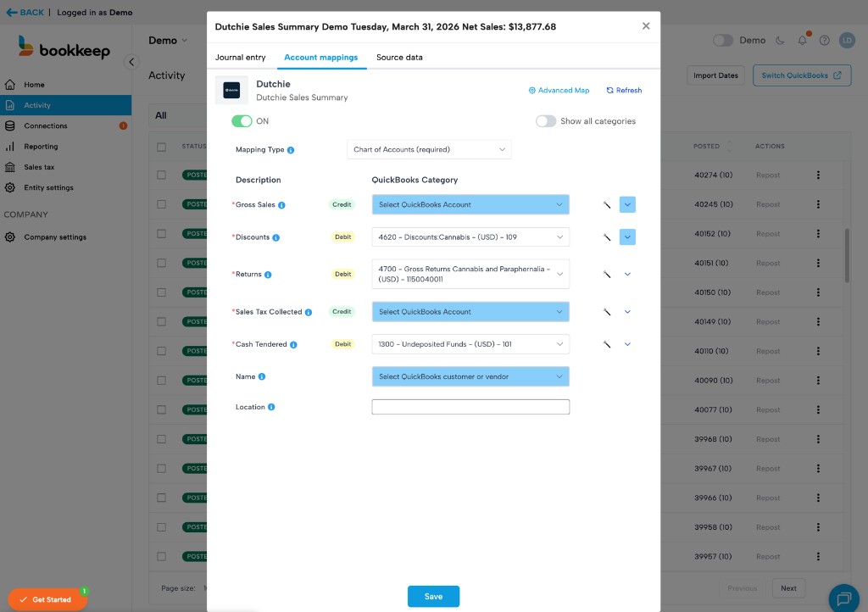Click the moon icon in the top bar
Viewport: 868px width, 612px height.
[x=781, y=40]
